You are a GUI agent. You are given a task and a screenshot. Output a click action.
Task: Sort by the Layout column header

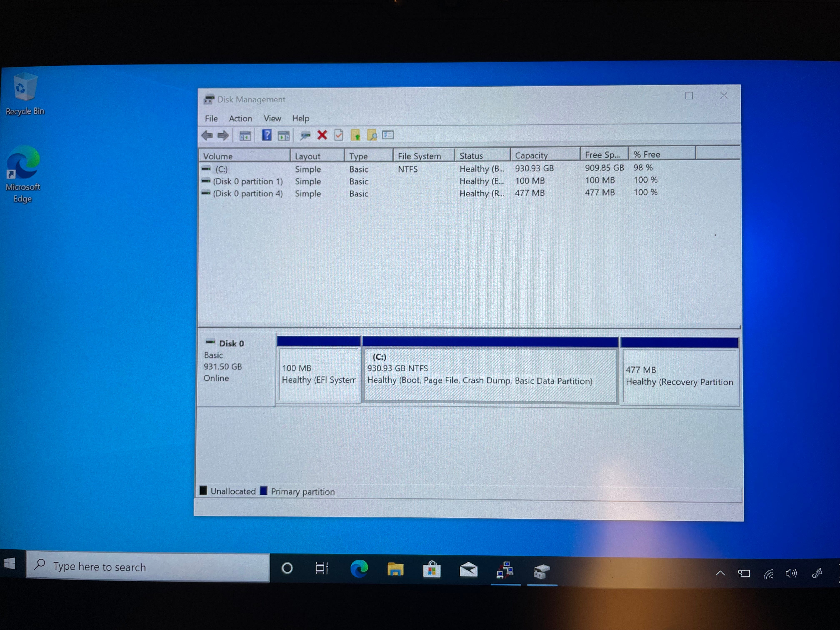click(x=317, y=156)
